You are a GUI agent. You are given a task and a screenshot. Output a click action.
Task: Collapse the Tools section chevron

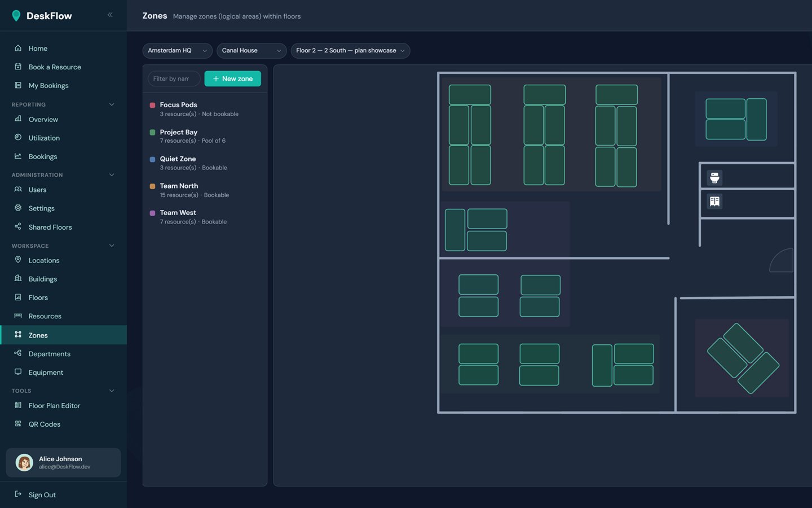pos(112,391)
